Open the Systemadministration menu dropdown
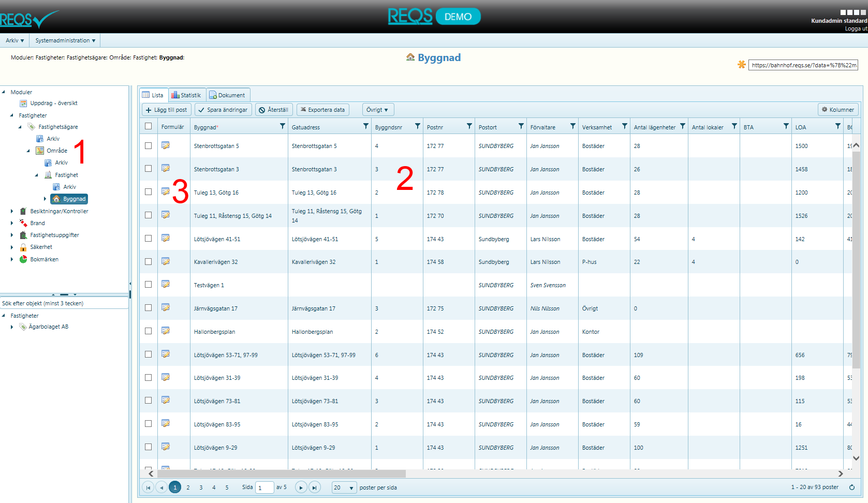This screenshot has height=503, width=868. [x=65, y=40]
